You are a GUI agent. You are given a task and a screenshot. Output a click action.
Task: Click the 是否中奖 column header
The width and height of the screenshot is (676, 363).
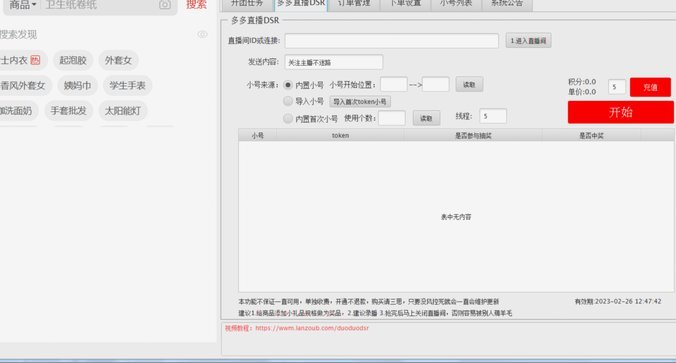[x=591, y=135]
